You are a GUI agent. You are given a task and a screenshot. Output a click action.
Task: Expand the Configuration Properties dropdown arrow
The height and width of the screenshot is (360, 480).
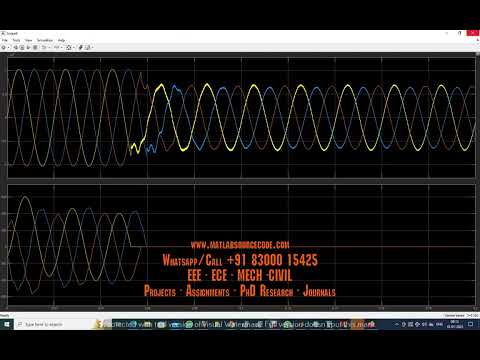[x=9, y=47]
